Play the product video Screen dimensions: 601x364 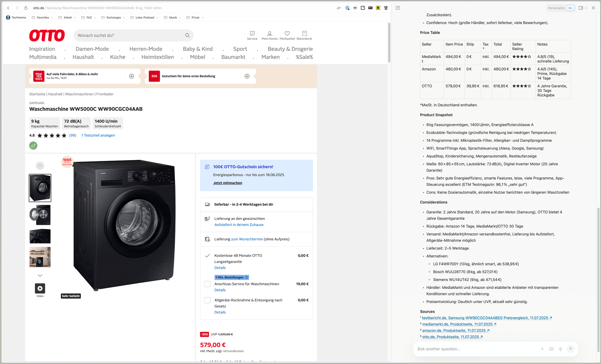pyautogui.click(x=40, y=288)
